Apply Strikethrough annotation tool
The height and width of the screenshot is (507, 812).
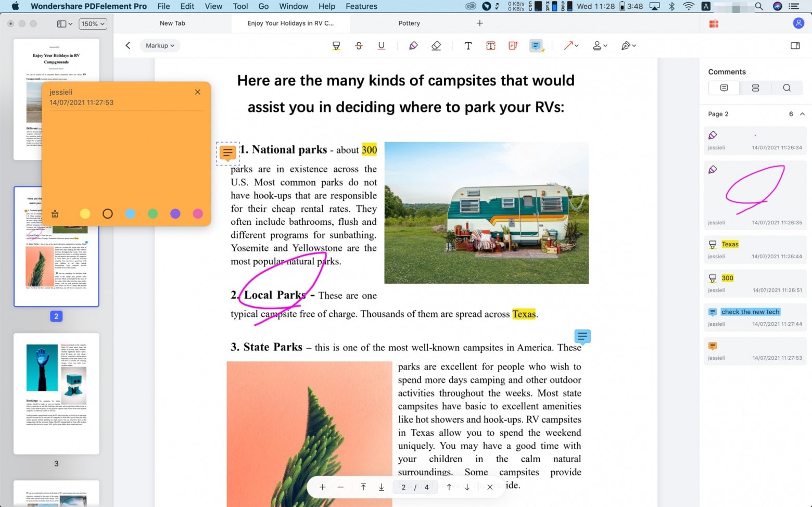[x=359, y=46]
